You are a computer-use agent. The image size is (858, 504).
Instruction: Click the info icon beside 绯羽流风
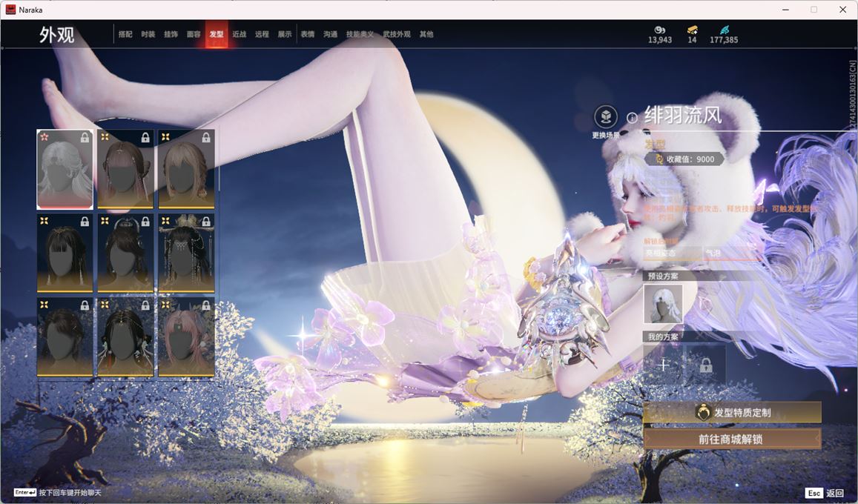tap(632, 118)
